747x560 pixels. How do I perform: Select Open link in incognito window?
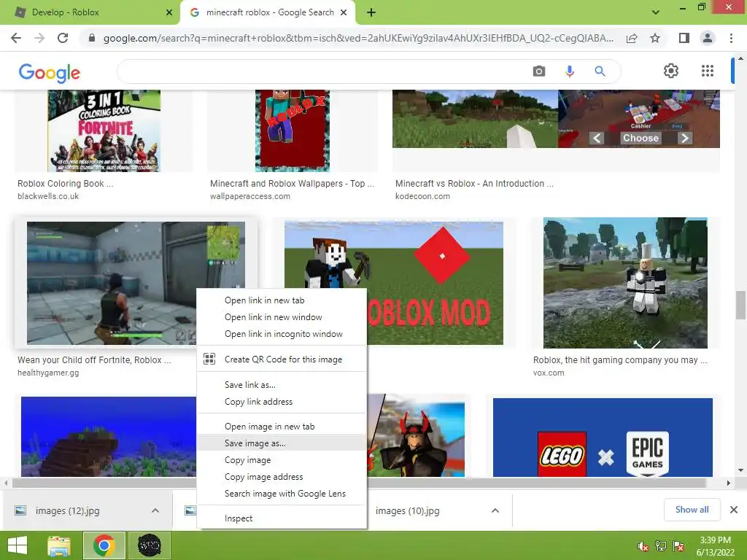(282, 334)
